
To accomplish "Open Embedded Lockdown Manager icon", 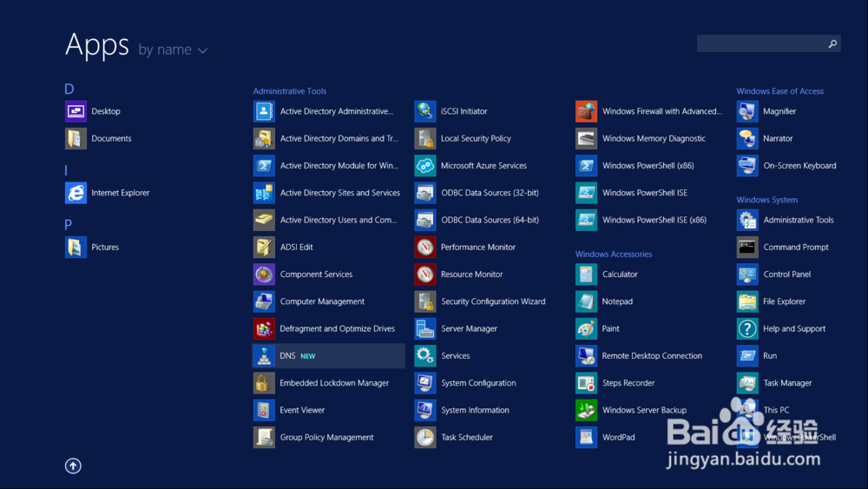I will pyautogui.click(x=264, y=383).
